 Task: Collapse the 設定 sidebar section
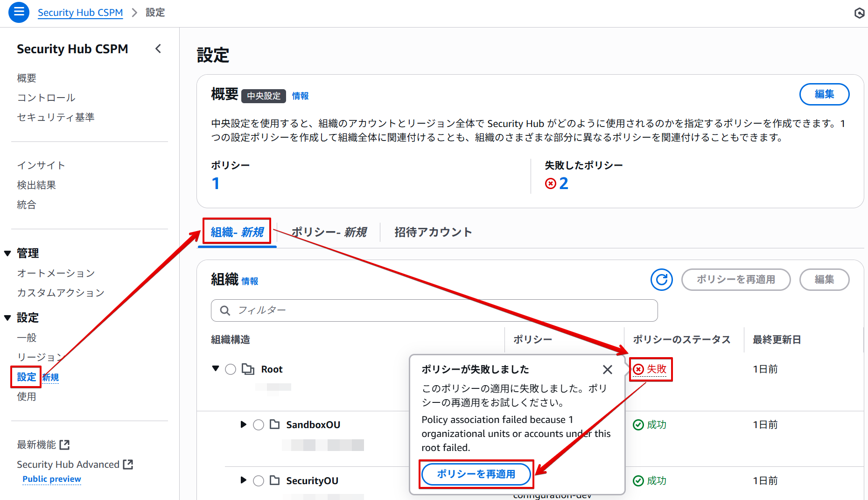[x=7, y=318]
